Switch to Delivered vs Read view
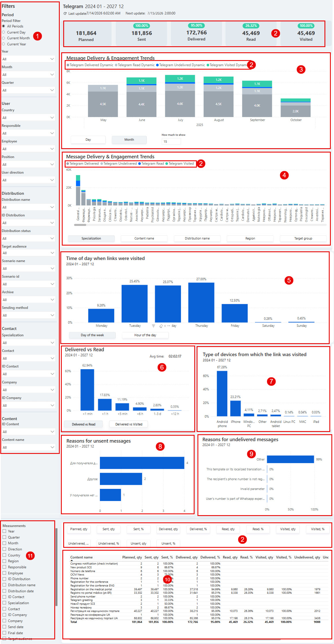 (x=83, y=424)
